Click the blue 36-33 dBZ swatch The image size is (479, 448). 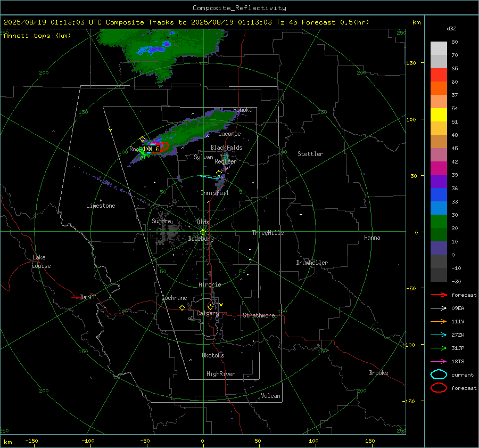click(x=439, y=195)
